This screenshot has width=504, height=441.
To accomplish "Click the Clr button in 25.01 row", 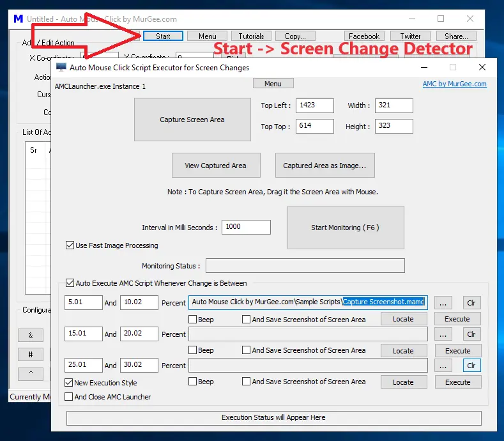I will [x=471, y=366].
